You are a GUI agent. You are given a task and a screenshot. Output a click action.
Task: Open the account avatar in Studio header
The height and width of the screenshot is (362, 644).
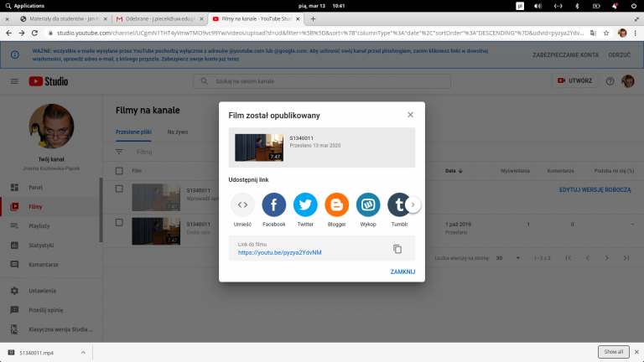pyautogui.click(x=627, y=81)
